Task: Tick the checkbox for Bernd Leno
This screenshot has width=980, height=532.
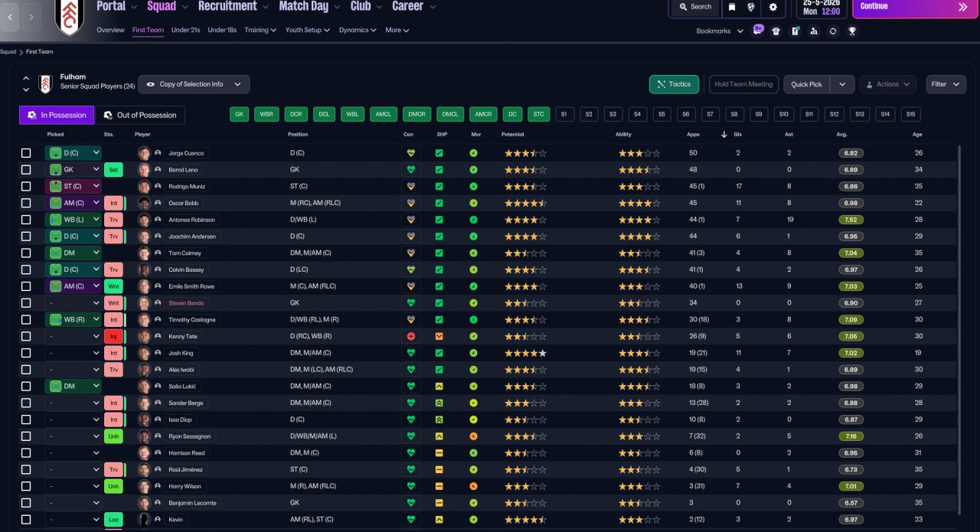Action: [26, 170]
